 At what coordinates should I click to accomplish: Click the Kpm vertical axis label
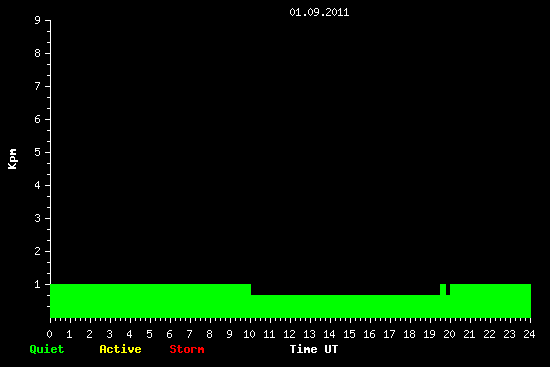point(13,159)
